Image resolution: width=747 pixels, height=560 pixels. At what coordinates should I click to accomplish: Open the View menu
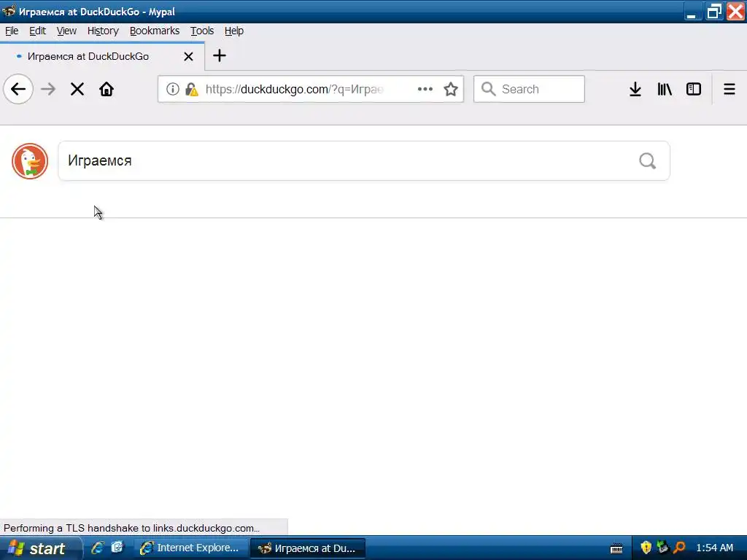tap(66, 31)
